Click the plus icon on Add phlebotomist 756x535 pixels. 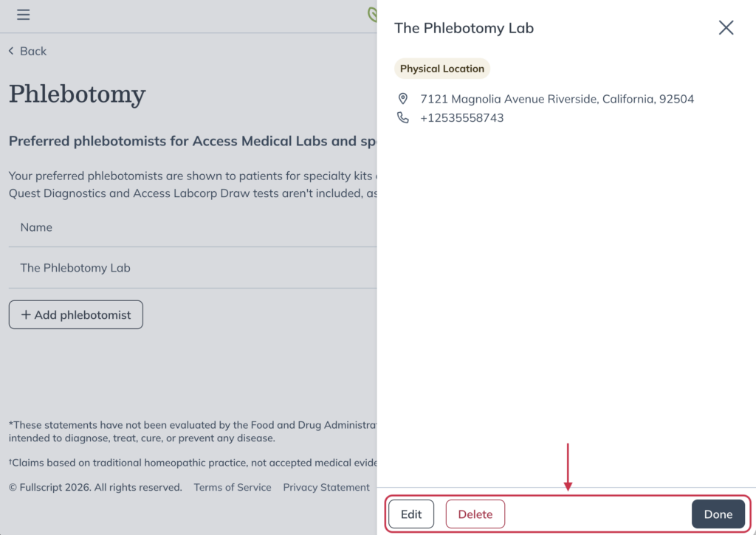coord(25,314)
